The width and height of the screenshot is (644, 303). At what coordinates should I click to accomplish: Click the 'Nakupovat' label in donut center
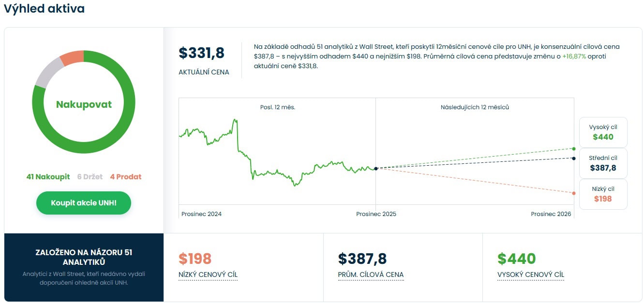click(x=84, y=104)
